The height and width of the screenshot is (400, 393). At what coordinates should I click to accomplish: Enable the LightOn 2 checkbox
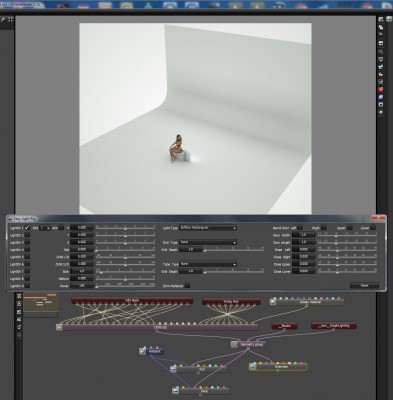click(x=27, y=235)
